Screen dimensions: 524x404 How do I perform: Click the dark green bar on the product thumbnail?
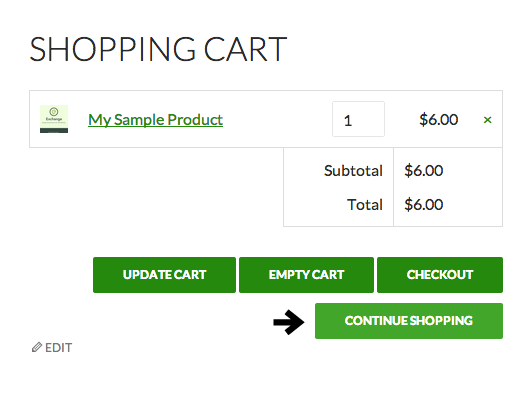click(x=54, y=130)
